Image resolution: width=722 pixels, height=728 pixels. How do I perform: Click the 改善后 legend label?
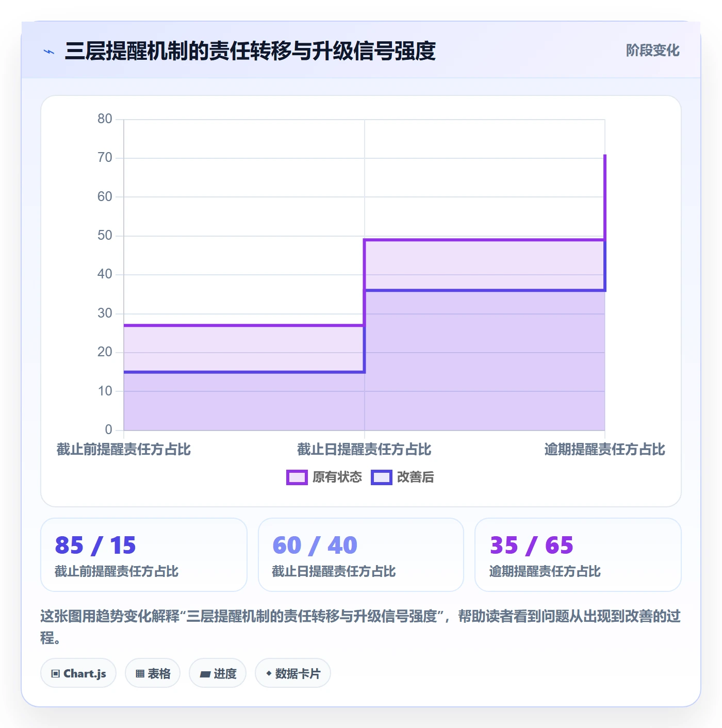click(415, 477)
